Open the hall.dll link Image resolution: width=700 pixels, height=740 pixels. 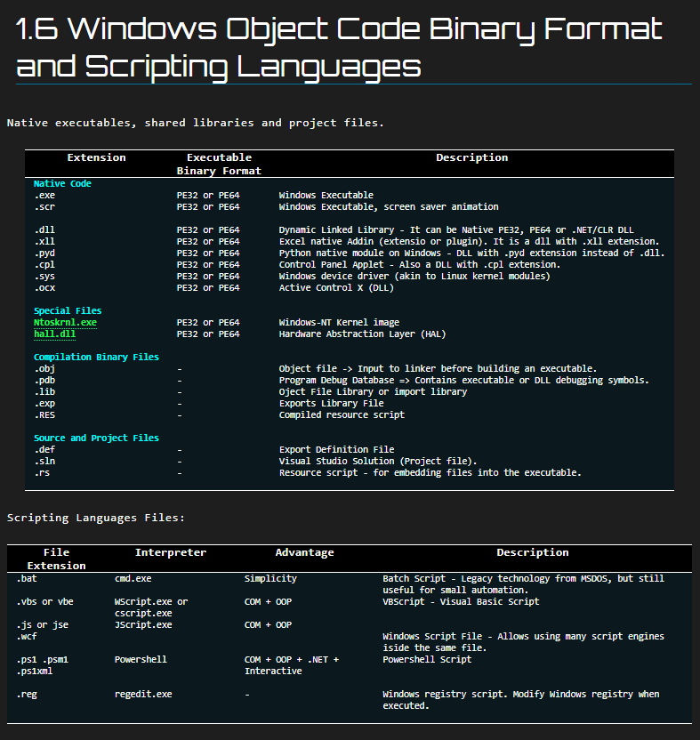(55, 334)
